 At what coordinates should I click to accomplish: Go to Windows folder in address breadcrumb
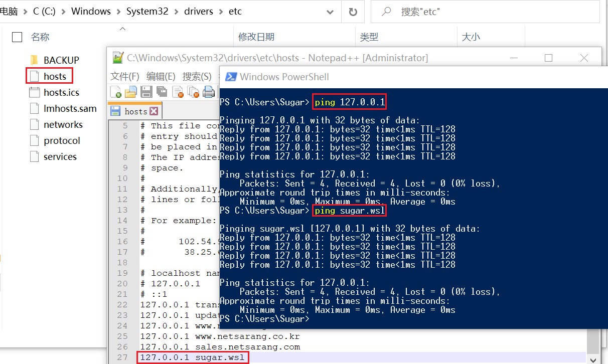(x=91, y=12)
